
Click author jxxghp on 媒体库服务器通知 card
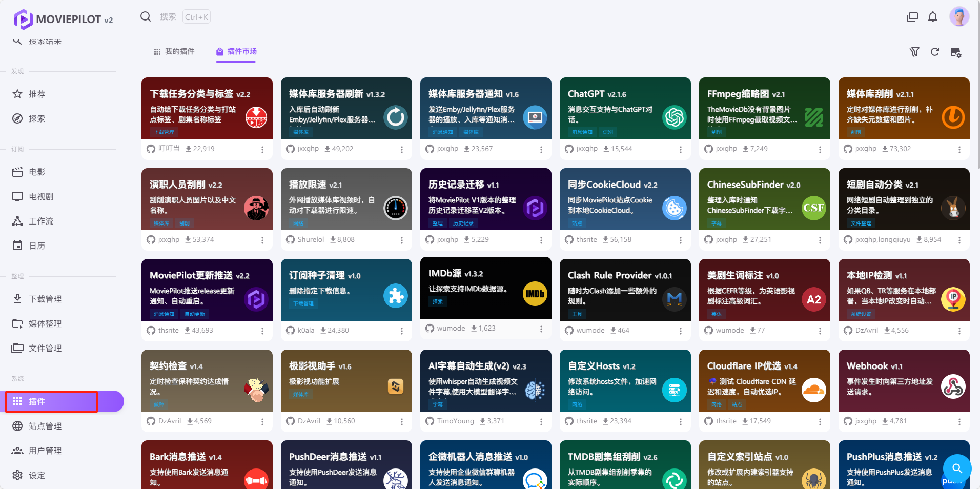click(447, 149)
